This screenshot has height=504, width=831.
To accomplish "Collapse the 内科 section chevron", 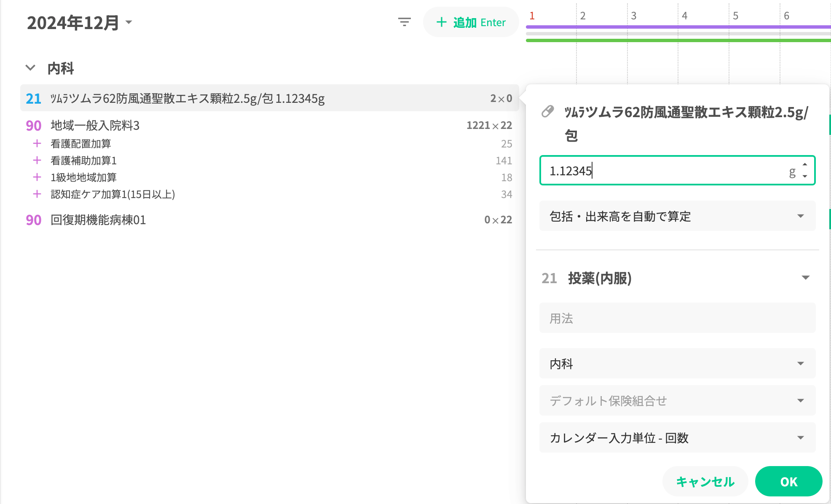I will 30,68.
